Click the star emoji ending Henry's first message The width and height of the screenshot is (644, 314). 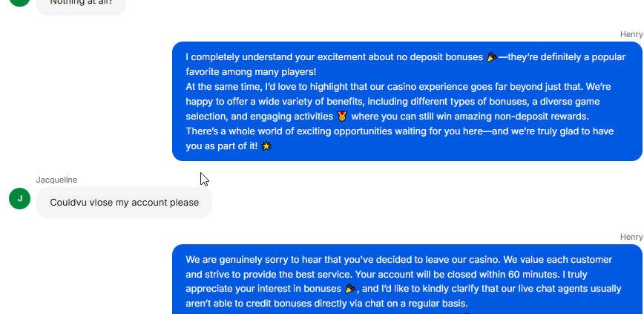coord(267,146)
